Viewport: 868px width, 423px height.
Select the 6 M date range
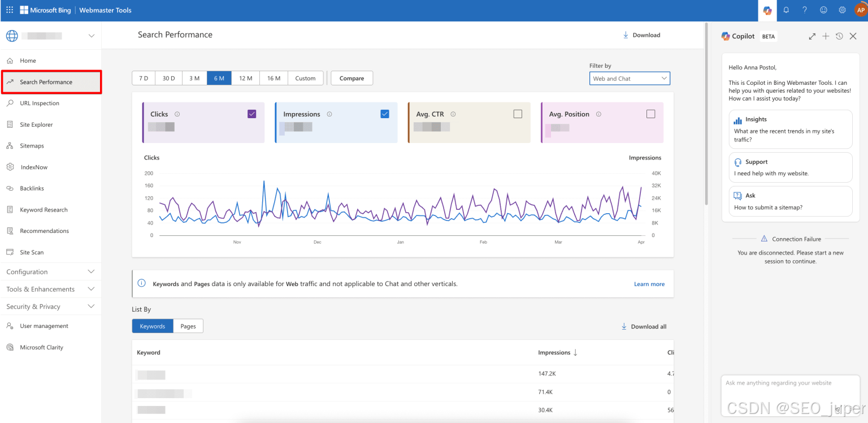[219, 78]
